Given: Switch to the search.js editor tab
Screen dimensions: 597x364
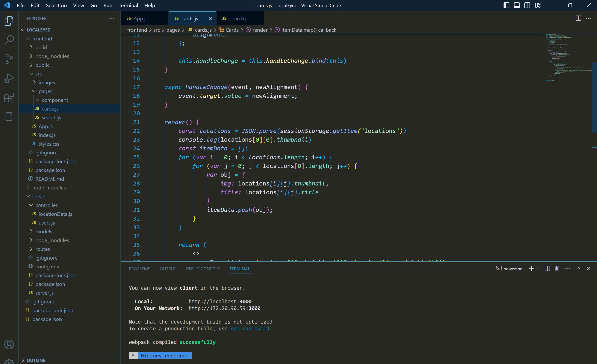Looking at the screenshot, I should point(238,18).
